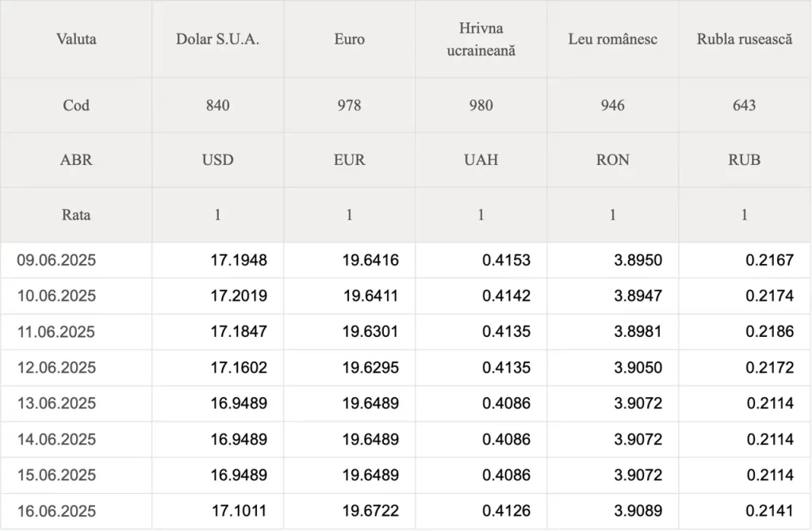Select the currency code 643 cell
This screenshot has height=531, width=812.
[745, 105]
